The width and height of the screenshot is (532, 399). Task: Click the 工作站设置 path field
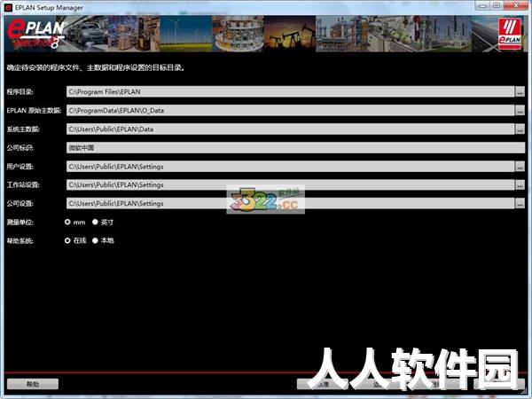point(291,185)
